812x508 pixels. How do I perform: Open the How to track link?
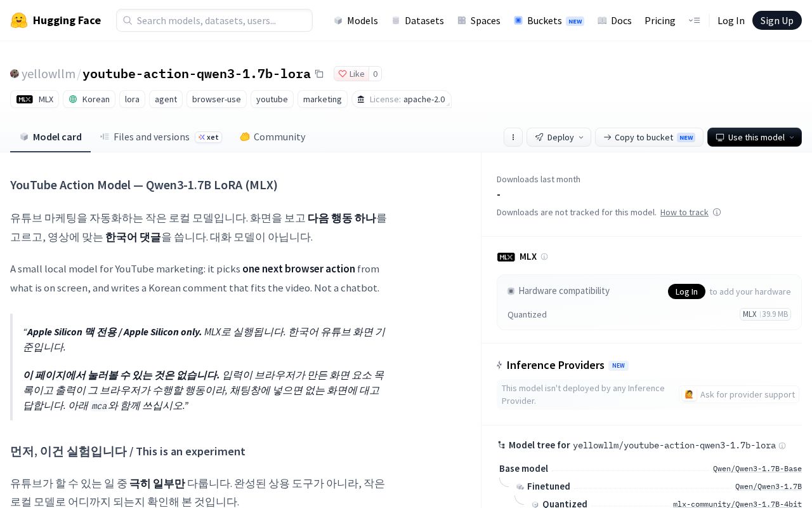tap(684, 212)
